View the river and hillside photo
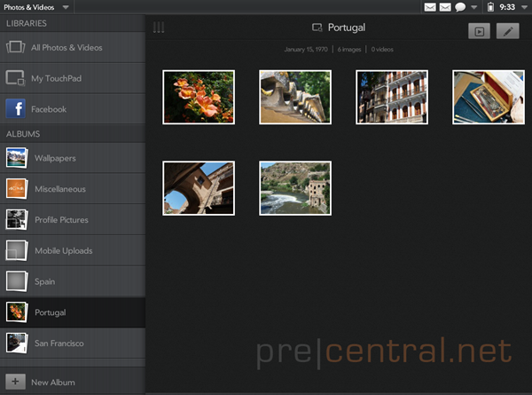532x395 pixels. click(295, 188)
